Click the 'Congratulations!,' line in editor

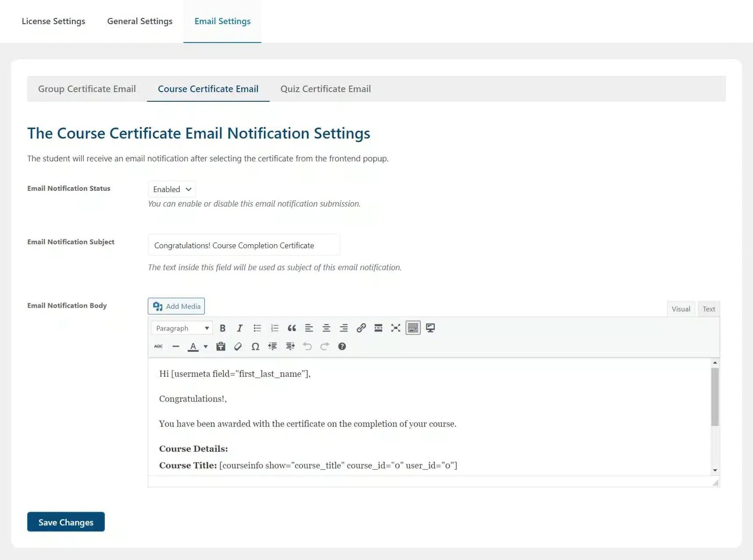pyautogui.click(x=193, y=399)
